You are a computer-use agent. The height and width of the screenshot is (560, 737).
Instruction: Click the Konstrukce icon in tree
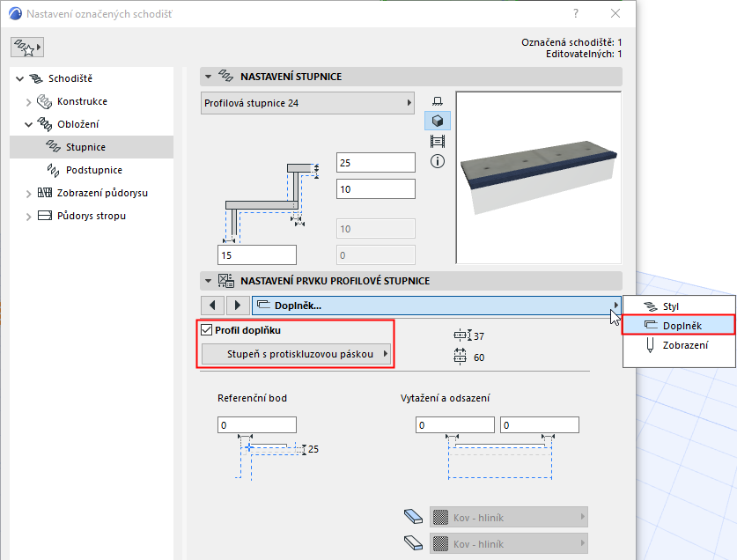pyautogui.click(x=45, y=101)
